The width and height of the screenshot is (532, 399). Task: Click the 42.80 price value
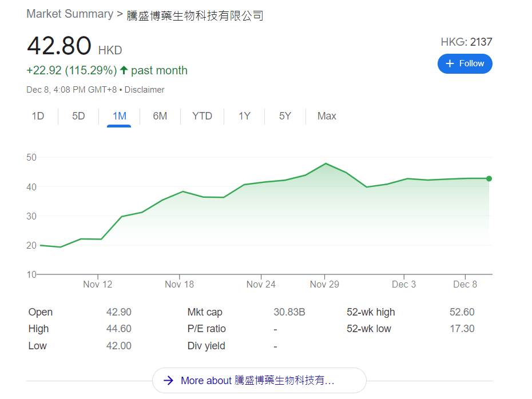coord(59,46)
